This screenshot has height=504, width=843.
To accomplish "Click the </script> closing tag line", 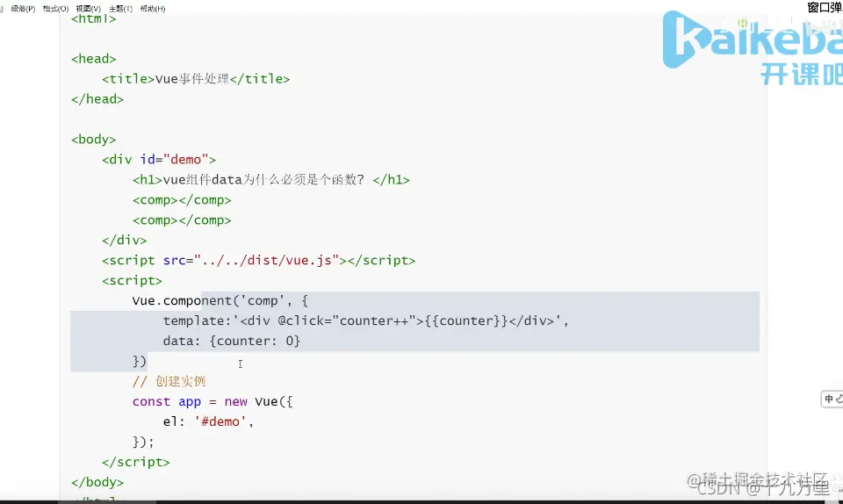I will click(135, 462).
